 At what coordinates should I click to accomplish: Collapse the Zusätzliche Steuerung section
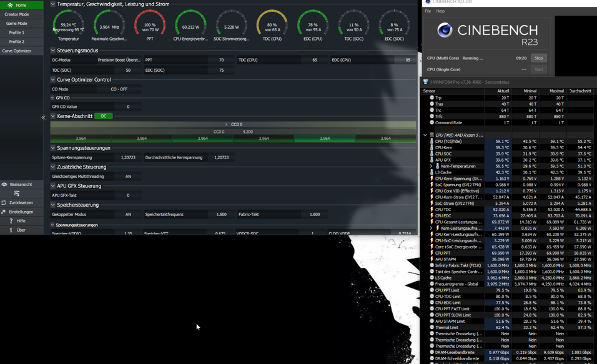point(53,167)
